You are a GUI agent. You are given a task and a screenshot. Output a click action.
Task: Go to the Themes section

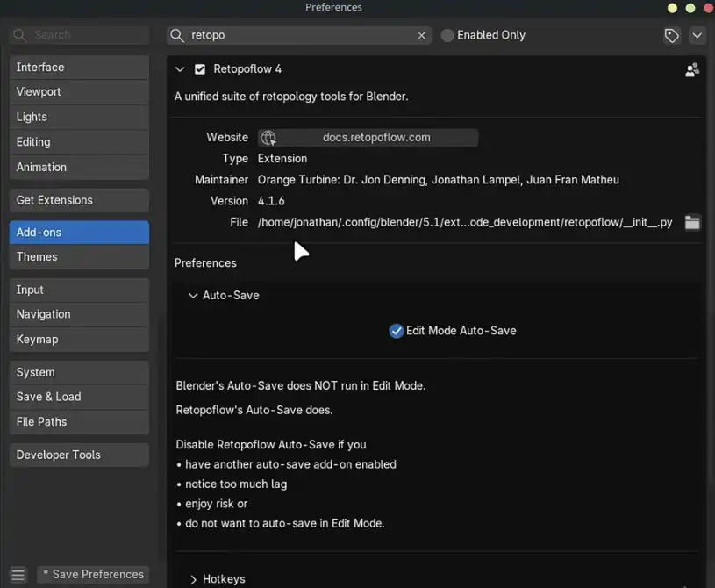79,257
